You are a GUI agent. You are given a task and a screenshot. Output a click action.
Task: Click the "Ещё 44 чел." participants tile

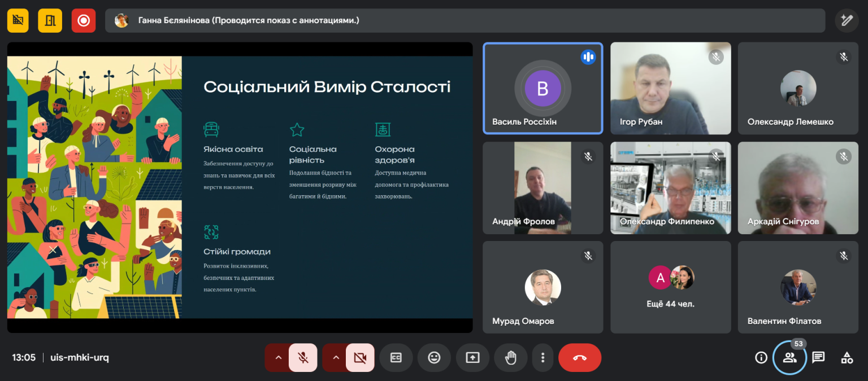click(670, 287)
